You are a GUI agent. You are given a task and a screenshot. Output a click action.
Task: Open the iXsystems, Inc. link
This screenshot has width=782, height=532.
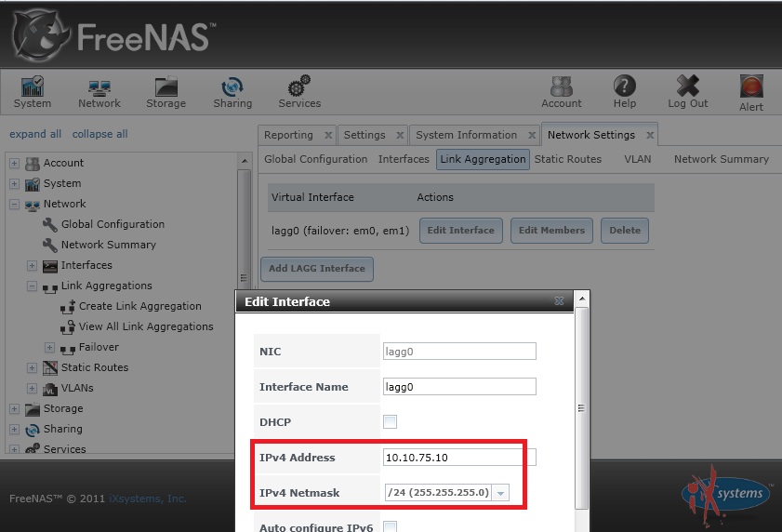pos(148,499)
